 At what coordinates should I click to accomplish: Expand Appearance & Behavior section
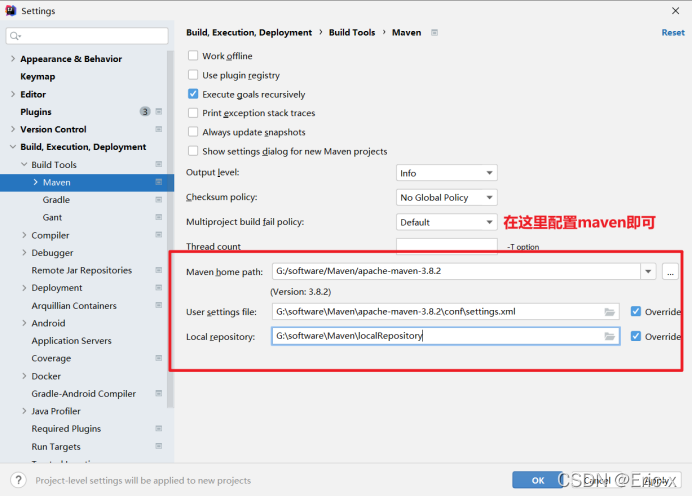coord(13,59)
